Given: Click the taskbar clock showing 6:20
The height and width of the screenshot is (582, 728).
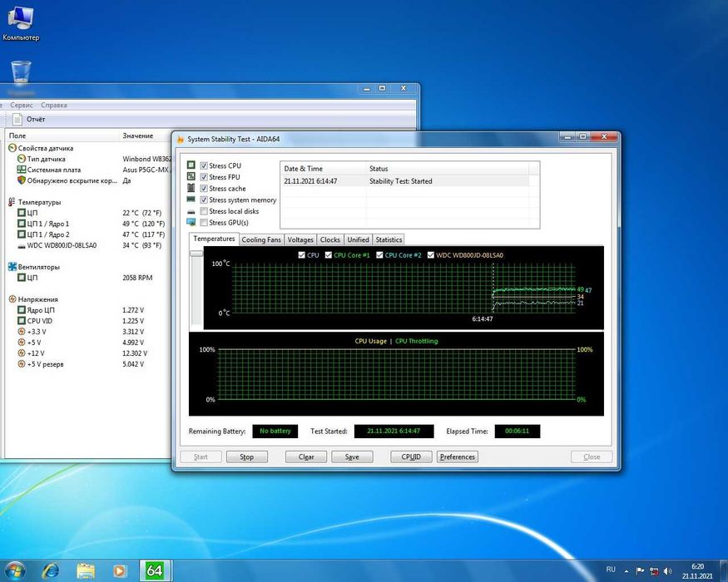Looking at the screenshot, I should coord(697,571).
